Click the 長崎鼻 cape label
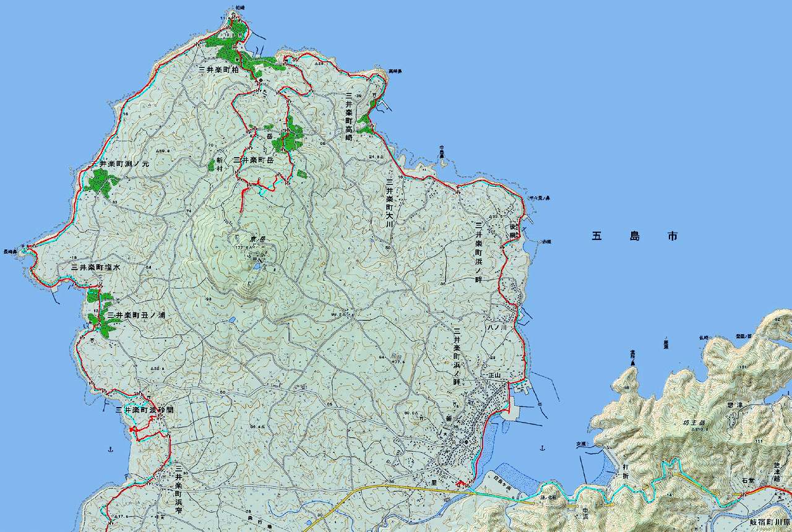 [x=11, y=252]
